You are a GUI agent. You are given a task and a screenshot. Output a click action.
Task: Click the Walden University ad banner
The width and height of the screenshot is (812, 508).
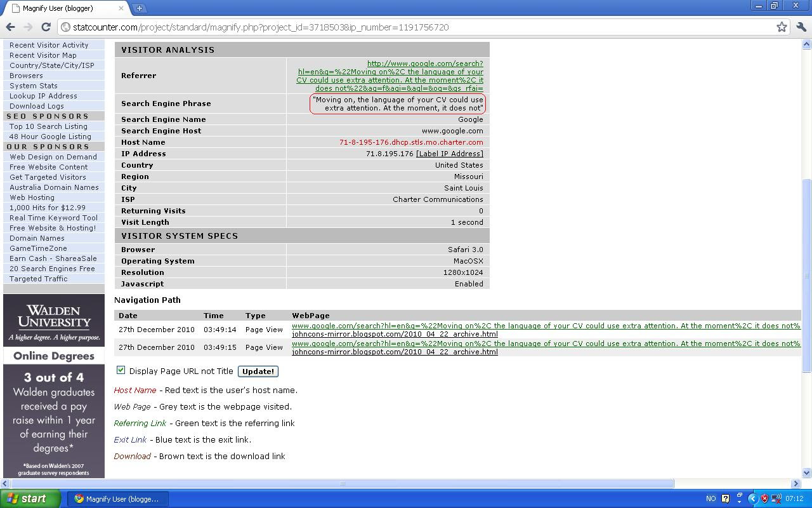tap(54, 385)
